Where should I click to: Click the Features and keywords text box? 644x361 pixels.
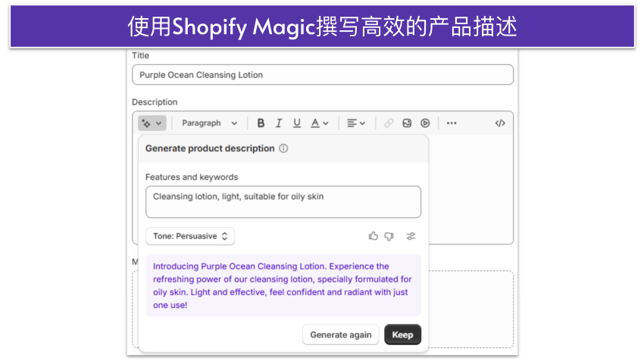[283, 202]
